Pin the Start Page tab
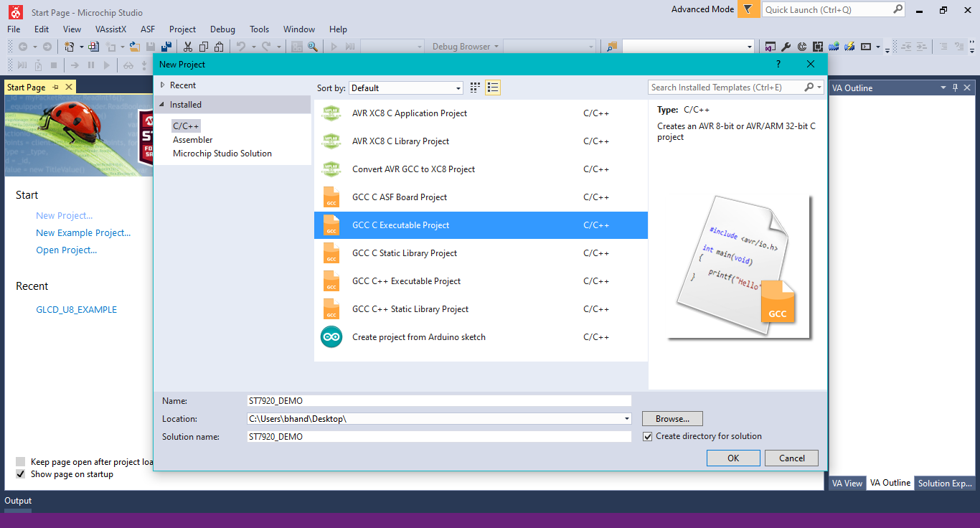 tap(56, 87)
